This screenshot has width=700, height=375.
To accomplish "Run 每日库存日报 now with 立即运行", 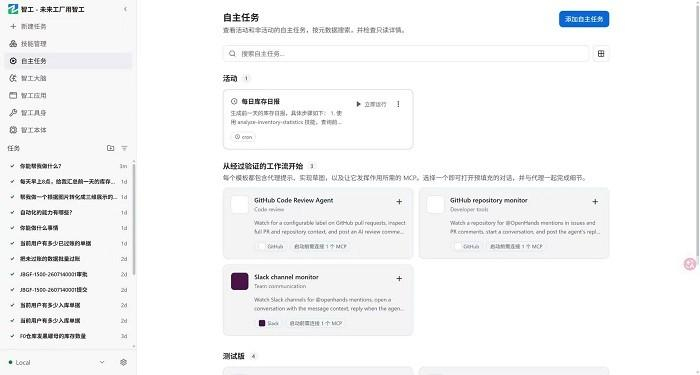I will pos(371,104).
